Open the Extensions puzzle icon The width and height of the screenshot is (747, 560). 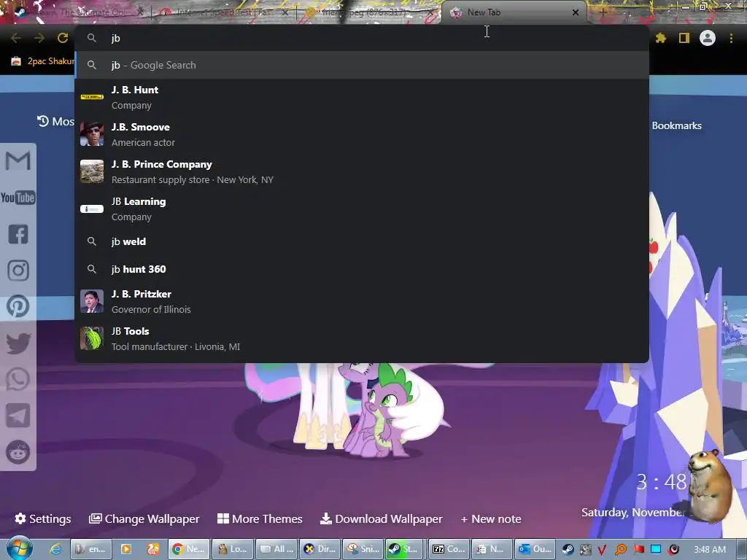pyautogui.click(x=660, y=38)
